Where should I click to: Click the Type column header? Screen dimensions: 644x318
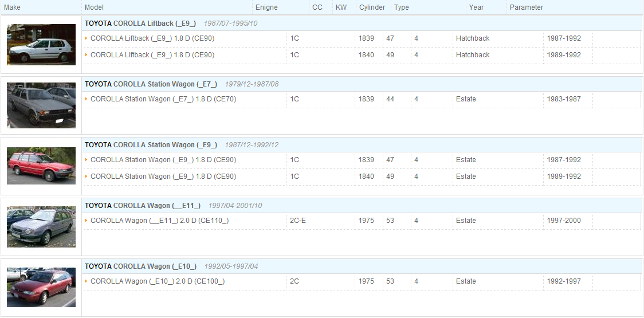point(401,7)
